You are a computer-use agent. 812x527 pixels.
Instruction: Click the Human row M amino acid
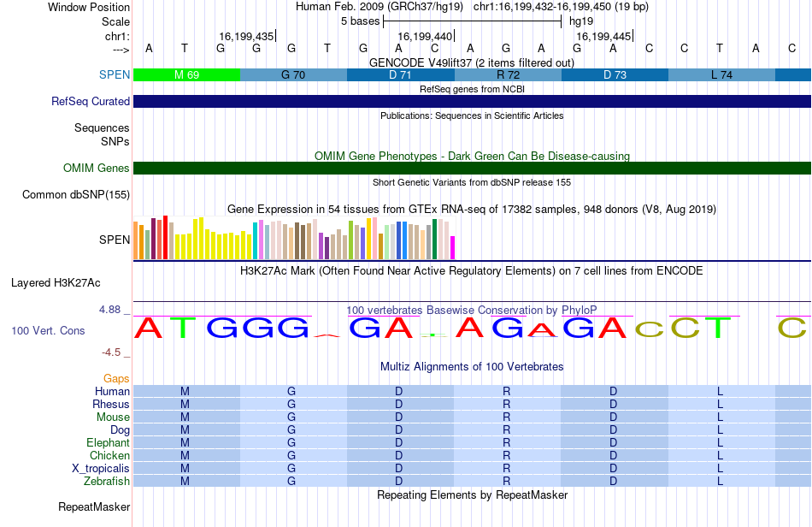pyautogui.click(x=185, y=391)
